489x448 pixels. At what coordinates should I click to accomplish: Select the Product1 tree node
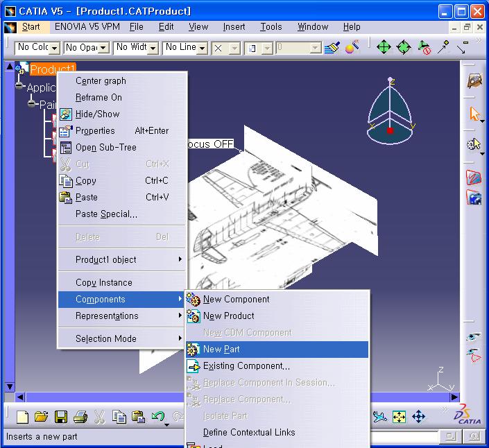coord(52,69)
